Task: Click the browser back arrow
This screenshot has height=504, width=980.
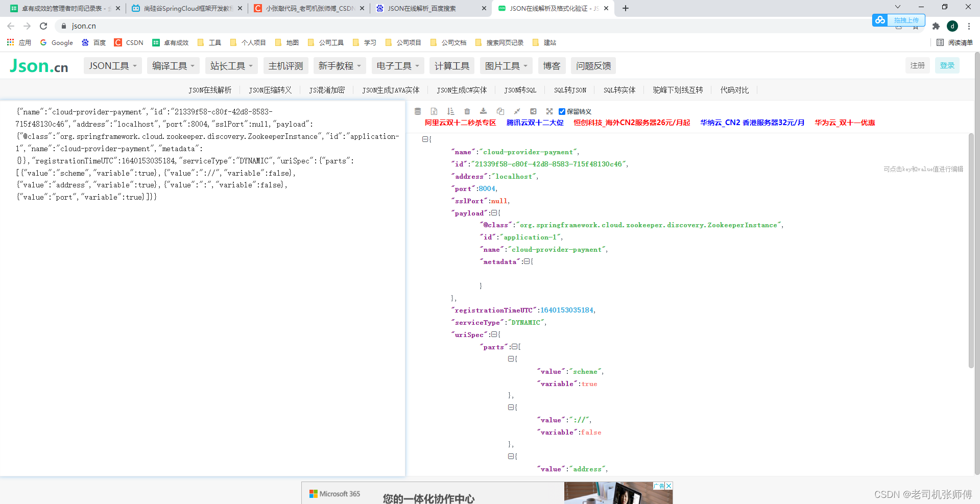Action: [11, 26]
